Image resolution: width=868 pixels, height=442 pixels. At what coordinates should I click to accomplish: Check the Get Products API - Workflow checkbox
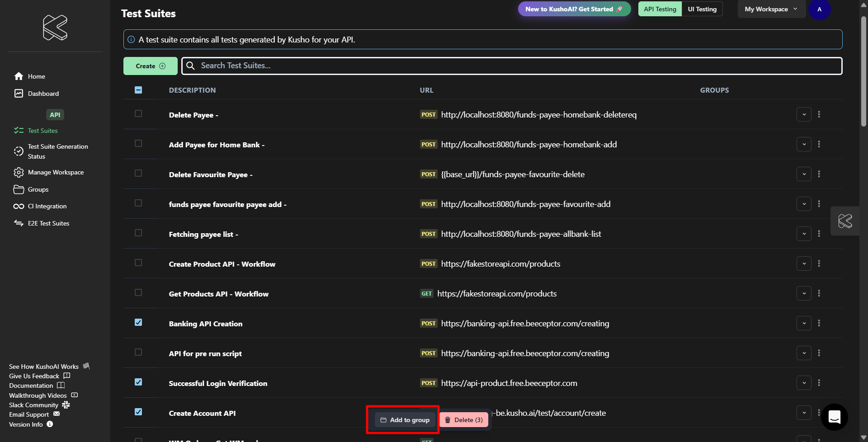138,292
